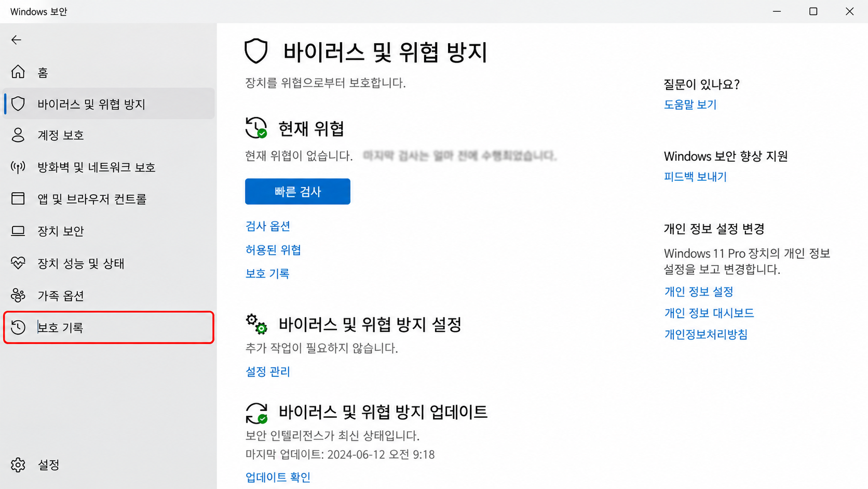The image size is (868, 489).
Task: Click the 보호 기록 clock icon in sidebar
Action: (x=18, y=327)
